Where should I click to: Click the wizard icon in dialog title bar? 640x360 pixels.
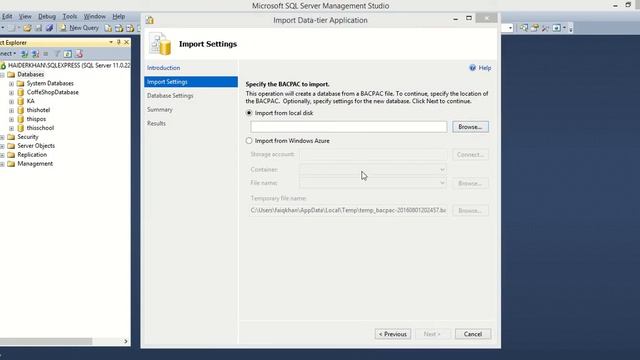[150, 20]
